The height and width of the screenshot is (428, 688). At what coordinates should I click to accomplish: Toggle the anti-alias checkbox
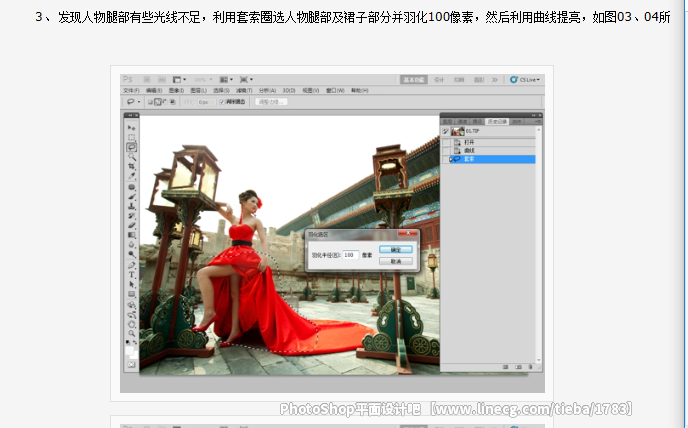tap(222, 102)
